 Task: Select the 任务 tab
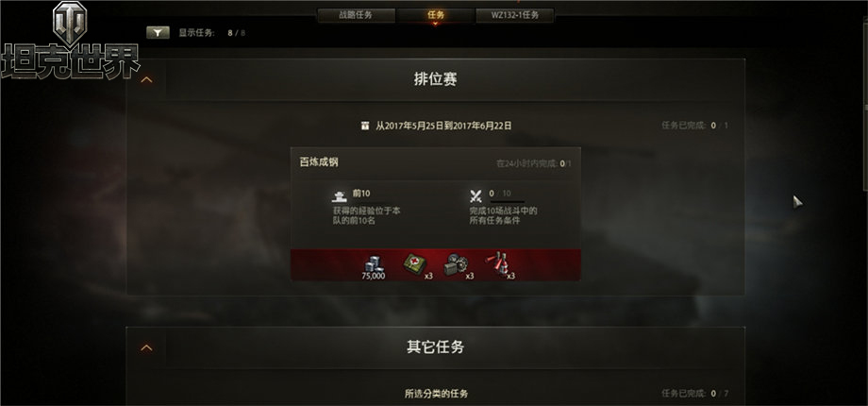(x=436, y=15)
